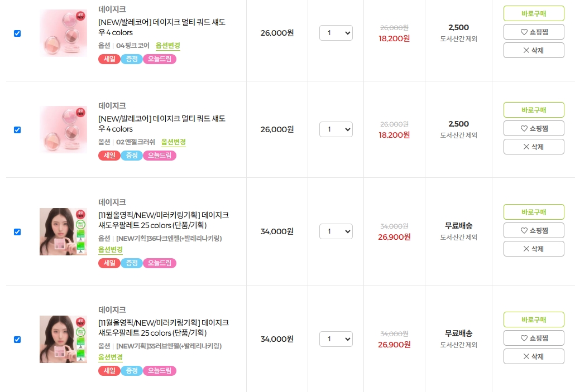Screen dimensions: 575x392
Task: Delete the 36다크엔젤 palette item
Action: (x=534, y=249)
